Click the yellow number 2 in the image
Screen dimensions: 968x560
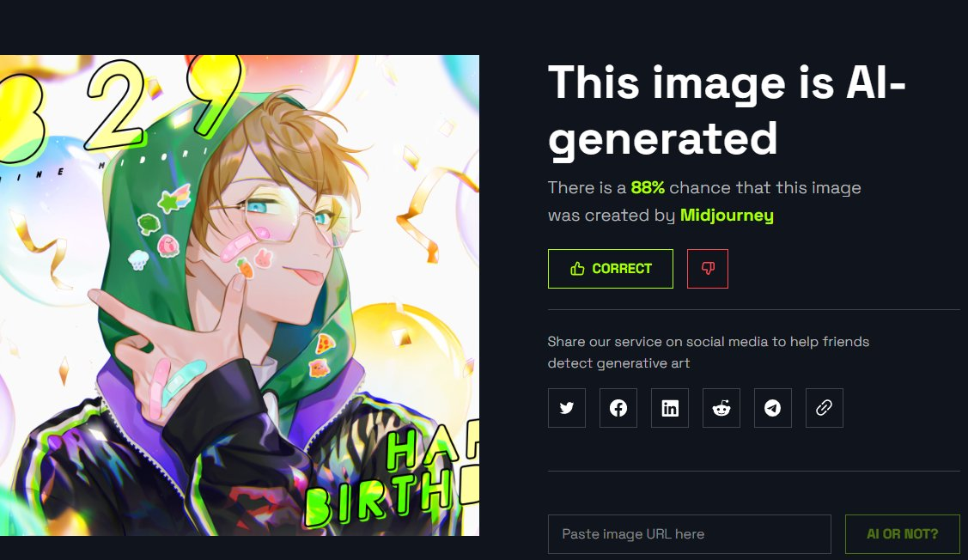coord(116,105)
